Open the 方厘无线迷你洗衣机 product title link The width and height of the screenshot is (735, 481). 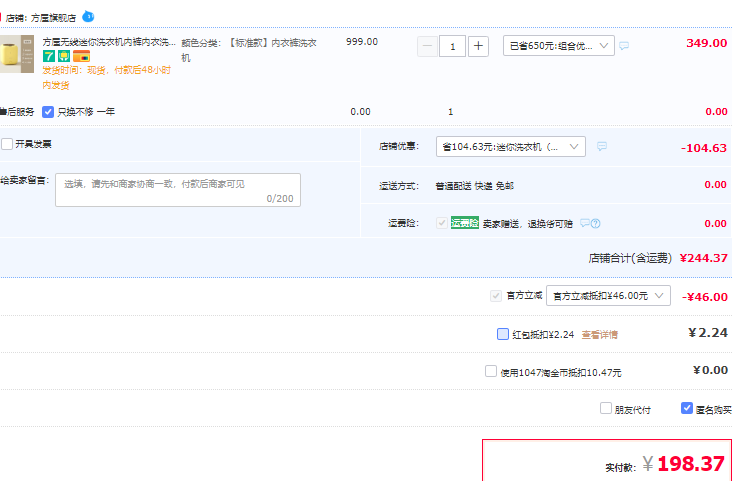point(109,42)
